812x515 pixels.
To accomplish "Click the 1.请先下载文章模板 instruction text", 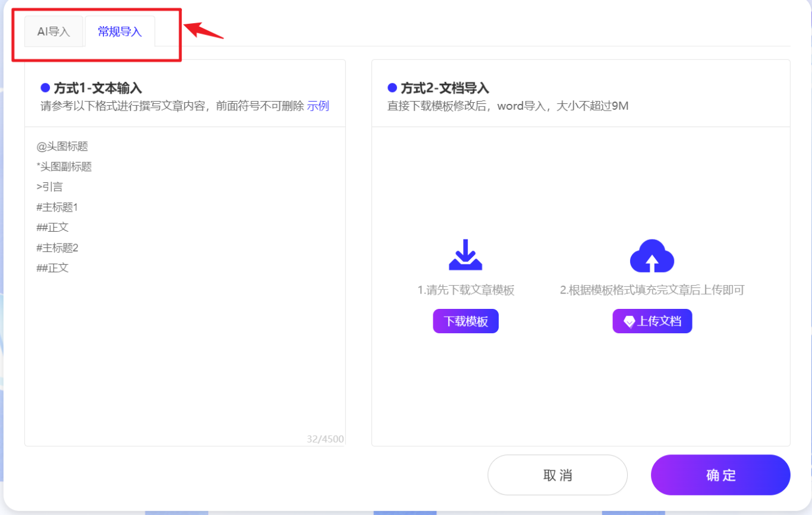I will [465, 290].
